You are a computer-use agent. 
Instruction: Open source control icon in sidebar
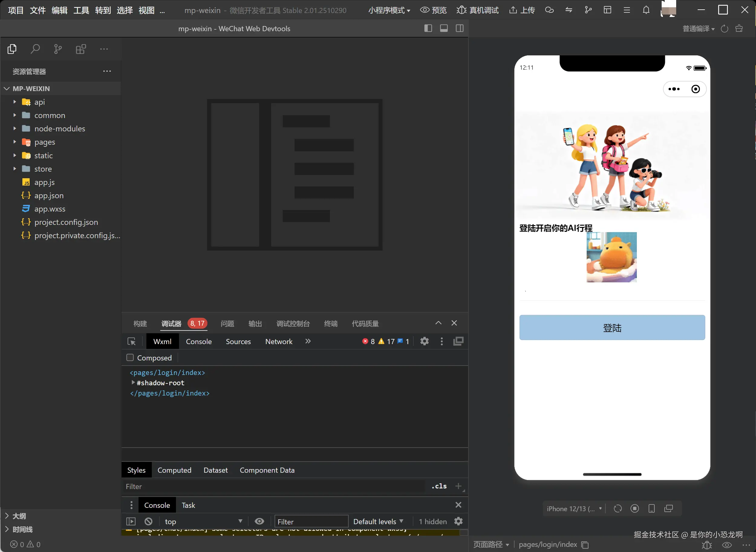tap(58, 49)
